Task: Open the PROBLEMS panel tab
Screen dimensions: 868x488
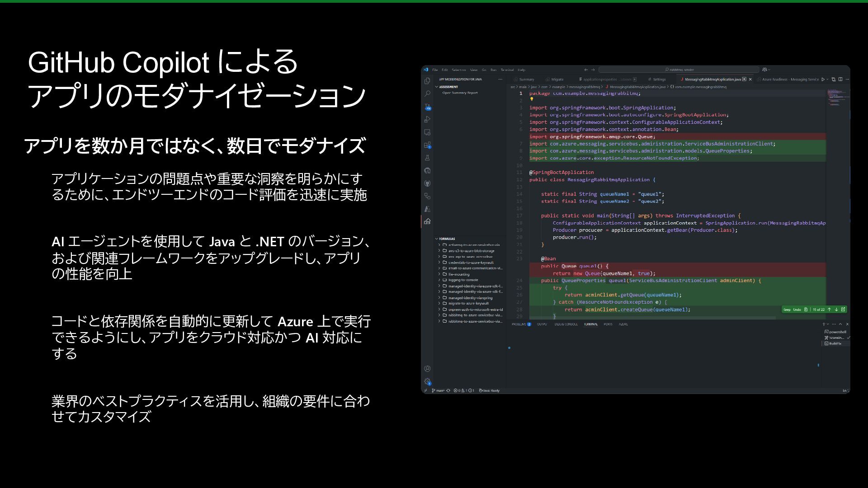Action: click(519, 324)
